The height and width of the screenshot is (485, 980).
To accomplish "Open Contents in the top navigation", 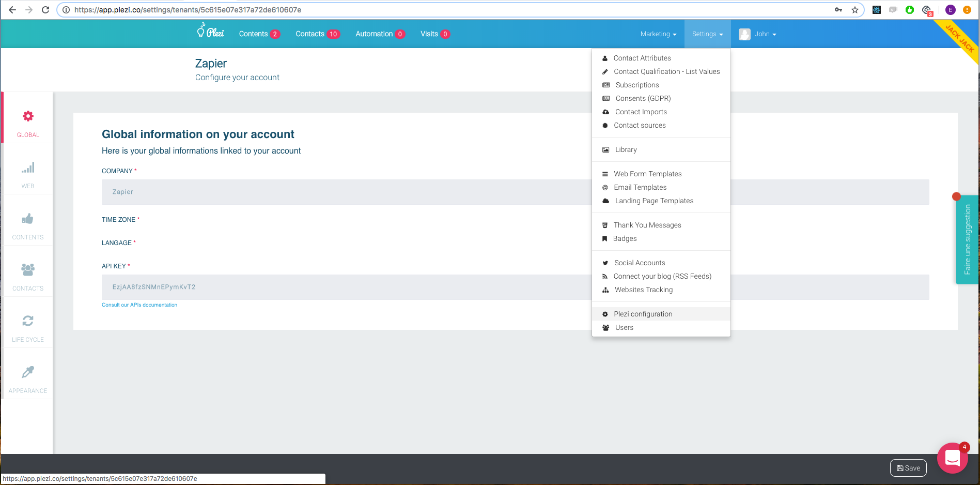I will click(x=259, y=34).
